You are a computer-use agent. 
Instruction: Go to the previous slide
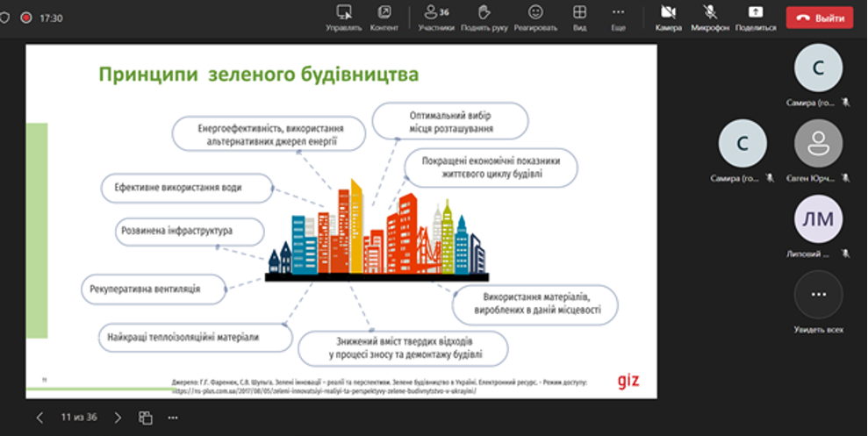pyautogui.click(x=39, y=418)
